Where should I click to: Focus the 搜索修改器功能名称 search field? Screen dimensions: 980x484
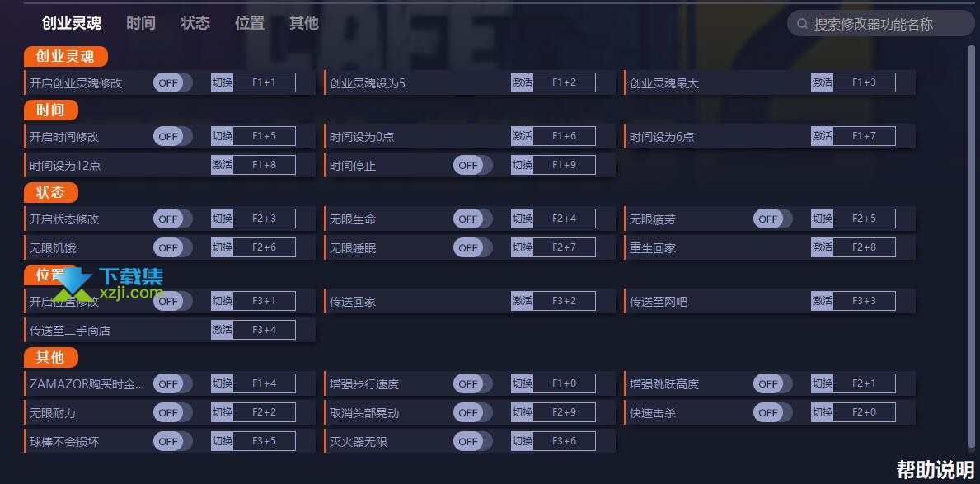point(880,24)
